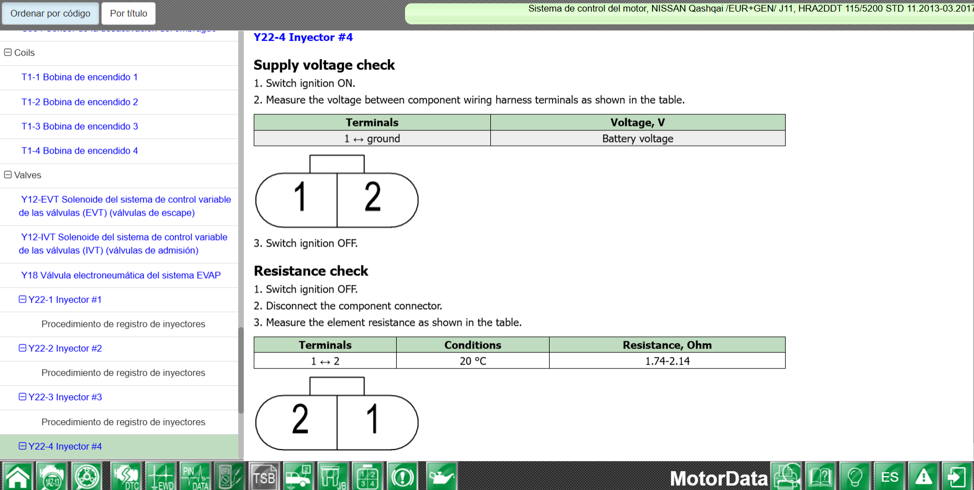This screenshot has width=974, height=490.
Task: Open the PIN DATA icon
Action: coord(196,476)
